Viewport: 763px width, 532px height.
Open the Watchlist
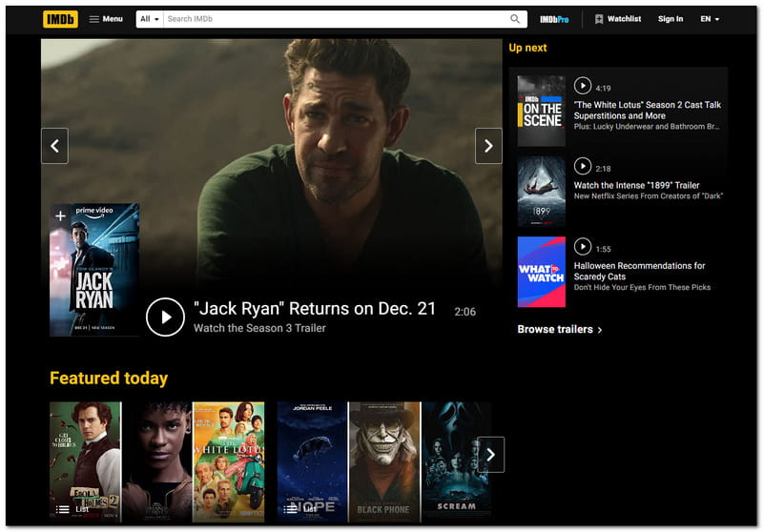(x=618, y=19)
